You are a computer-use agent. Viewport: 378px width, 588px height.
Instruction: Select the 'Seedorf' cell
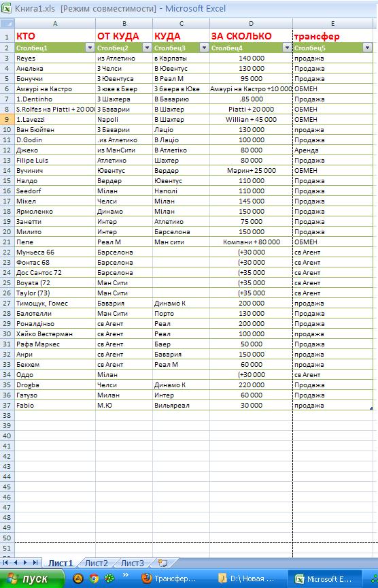click(x=55, y=191)
